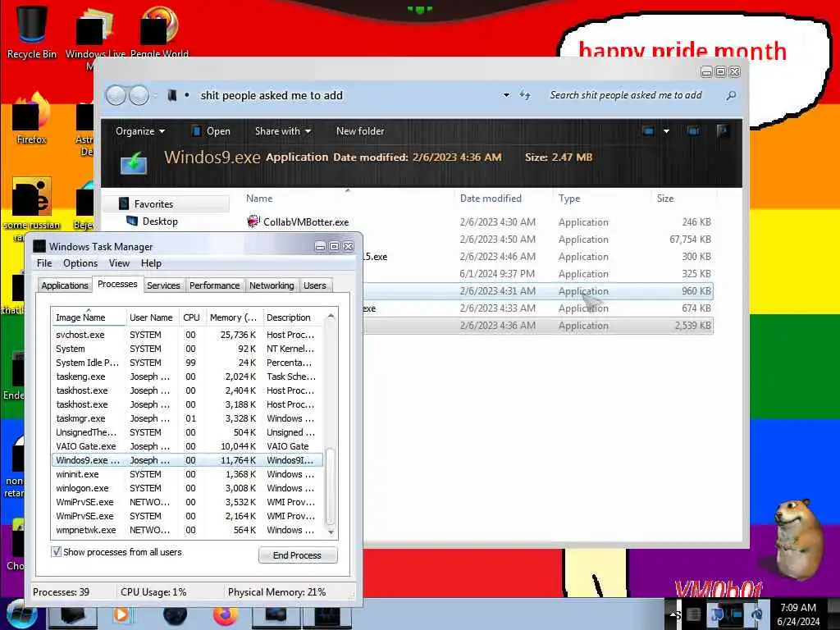The height and width of the screenshot is (630, 840).
Task: Click the folder icon in the address bar
Action: (x=172, y=95)
